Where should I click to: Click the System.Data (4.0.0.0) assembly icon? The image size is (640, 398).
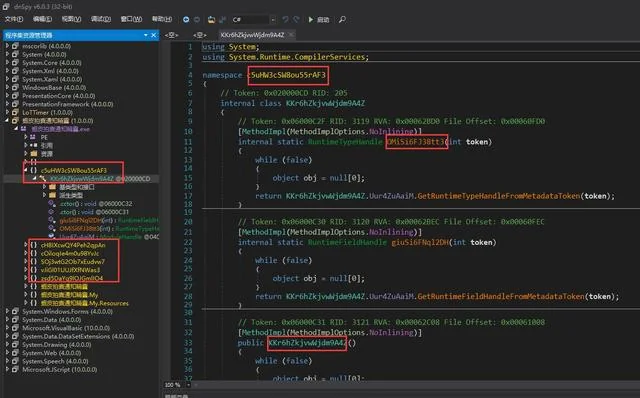point(16,320)
